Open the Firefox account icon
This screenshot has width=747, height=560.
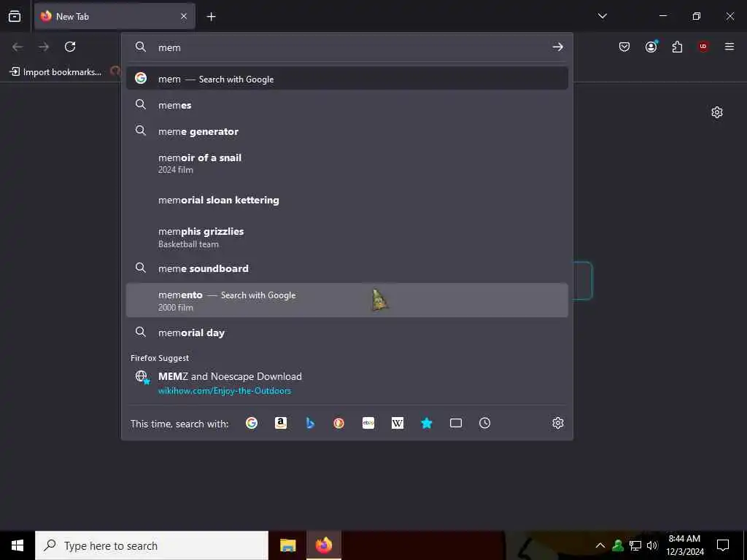651,47
